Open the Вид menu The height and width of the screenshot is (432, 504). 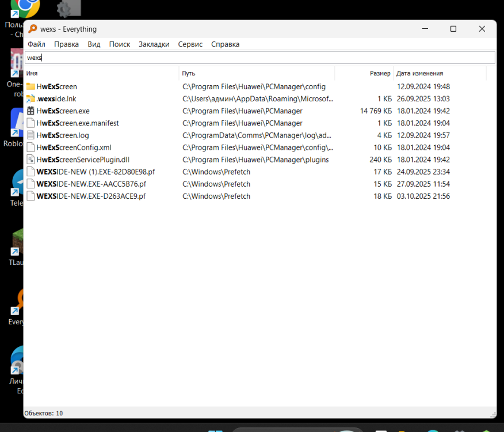[94, 44]
